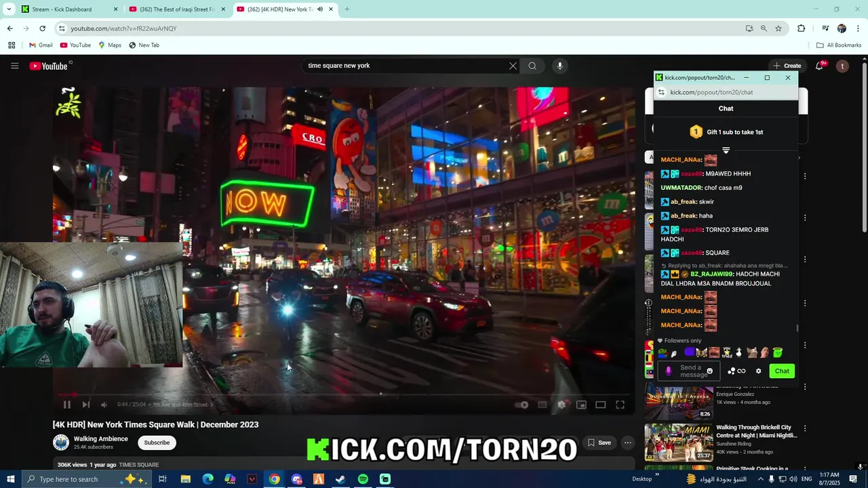Image resolution: width=868 pixels, height=488 pixels.
Task: Show hidden system tray icons
Action: click(x=760, y=479)
